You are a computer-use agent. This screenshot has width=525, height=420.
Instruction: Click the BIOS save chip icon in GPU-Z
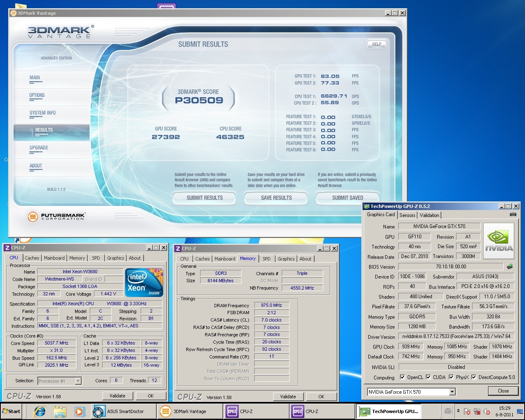tap(510, 267)
